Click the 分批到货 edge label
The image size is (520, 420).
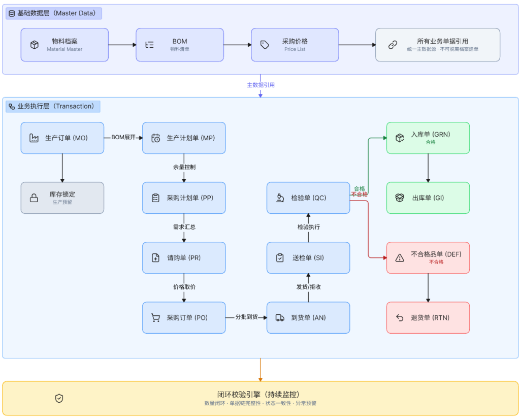(x=246, y=317)
